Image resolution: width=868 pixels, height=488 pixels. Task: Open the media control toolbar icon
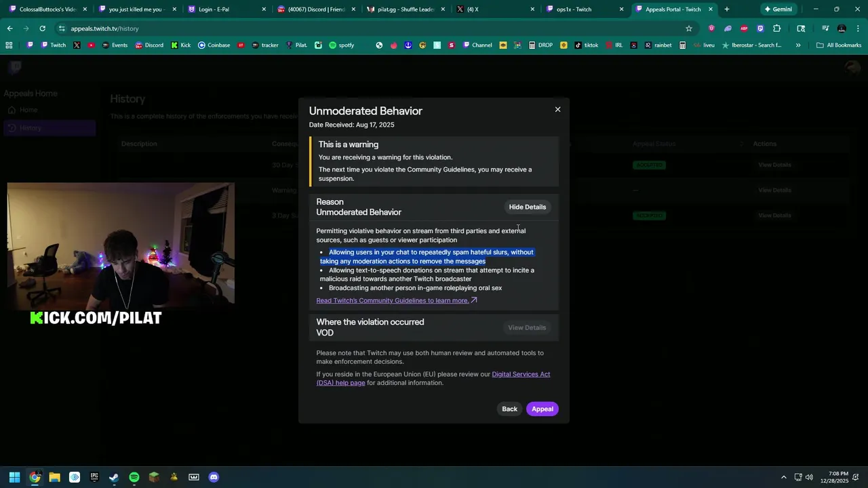pyautogui.click(x=825, y=28)
